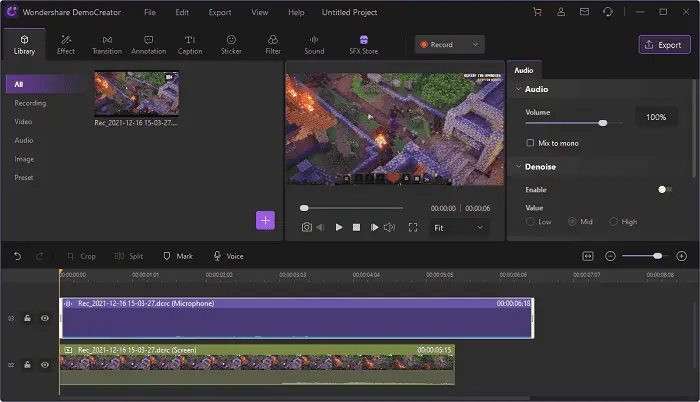Click the Mark tool
This screenshot has height=402, width=700.
tap(178, 256)
